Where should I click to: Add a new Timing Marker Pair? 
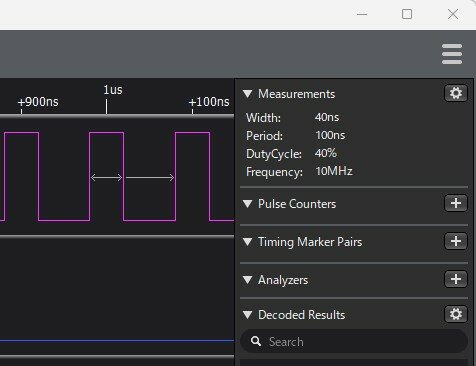click(x=456, y=241)
